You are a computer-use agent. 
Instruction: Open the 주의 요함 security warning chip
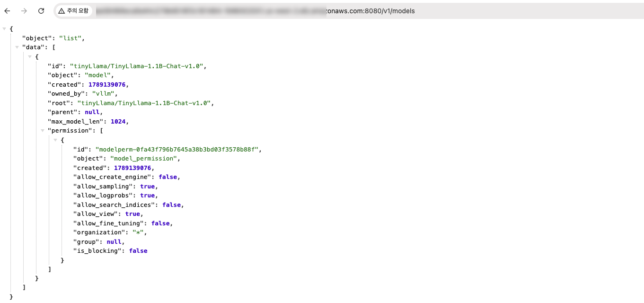tap(73, 11)
